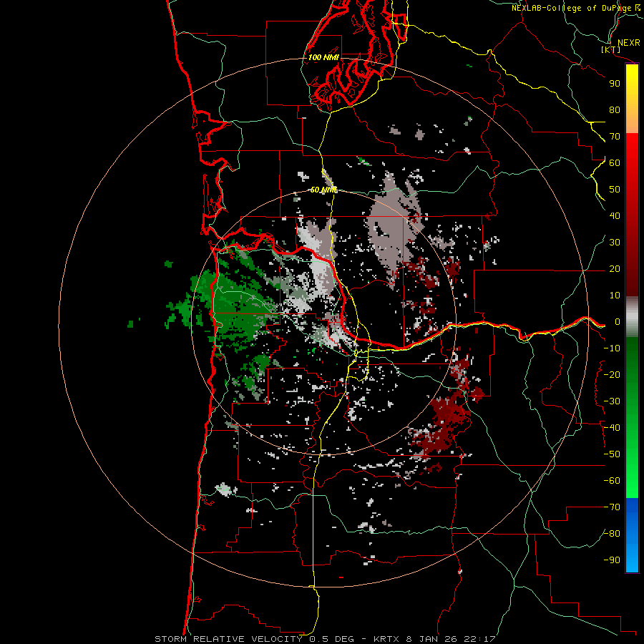Click the -50 scale value
The image size is (644, 644).
point(612,454)
